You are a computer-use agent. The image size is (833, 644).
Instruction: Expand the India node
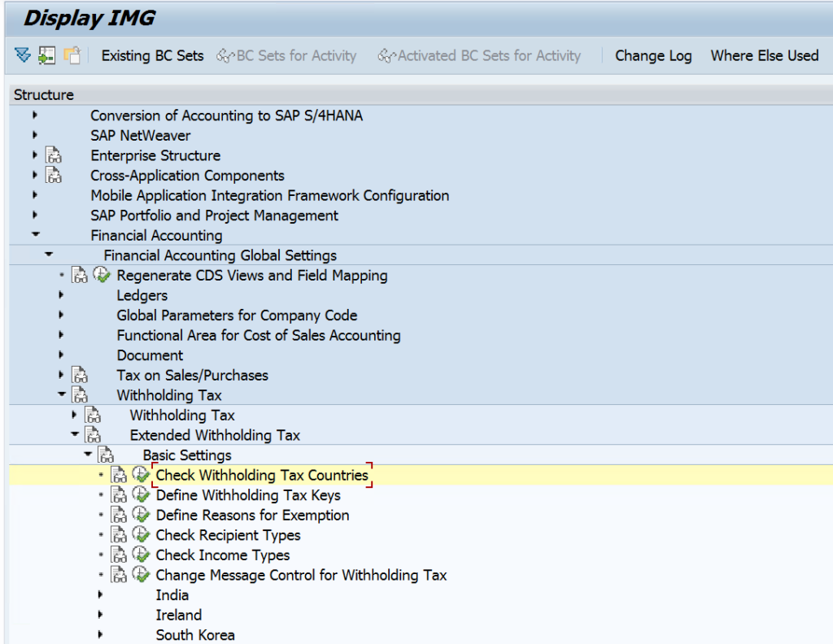click(100, 594)
